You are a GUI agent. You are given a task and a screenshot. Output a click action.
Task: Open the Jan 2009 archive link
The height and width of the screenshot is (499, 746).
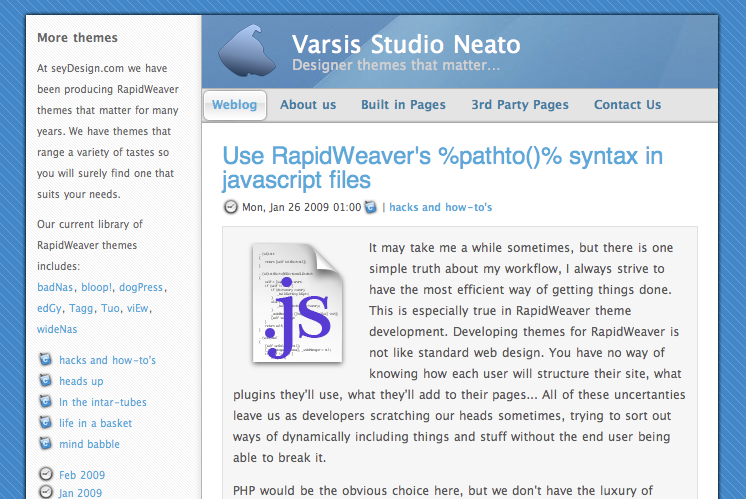[x=80, y=493]
